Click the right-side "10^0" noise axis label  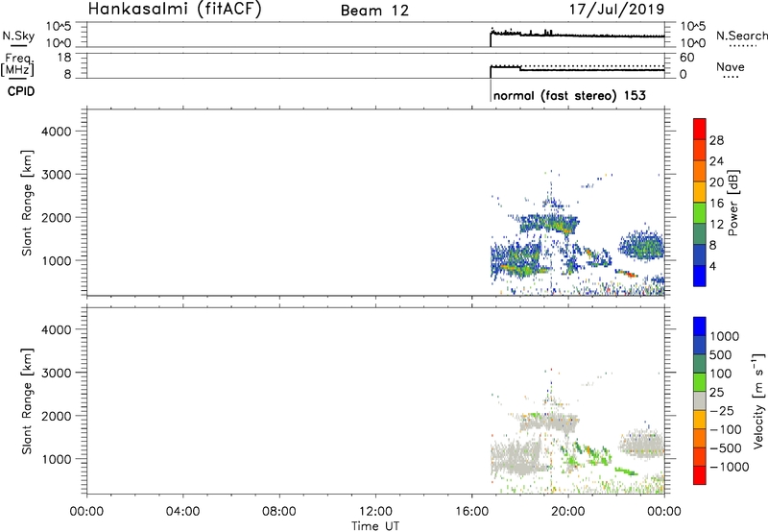pos(693,43)
